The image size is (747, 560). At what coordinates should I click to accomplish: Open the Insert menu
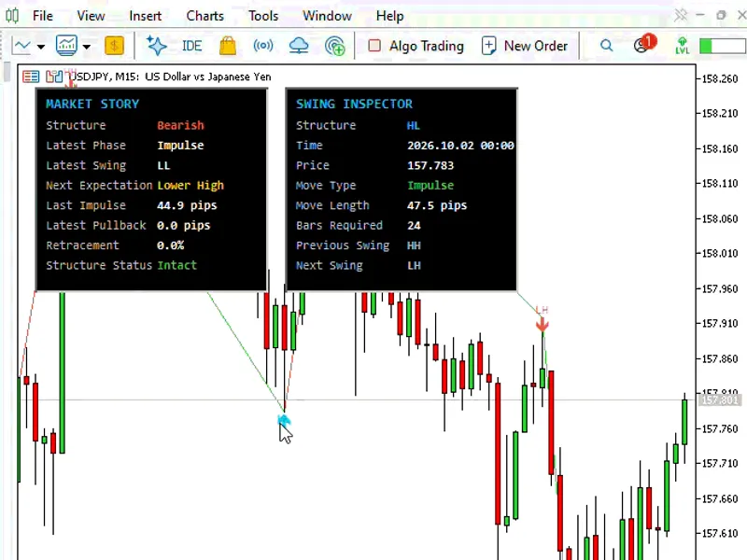pos(146,16)
